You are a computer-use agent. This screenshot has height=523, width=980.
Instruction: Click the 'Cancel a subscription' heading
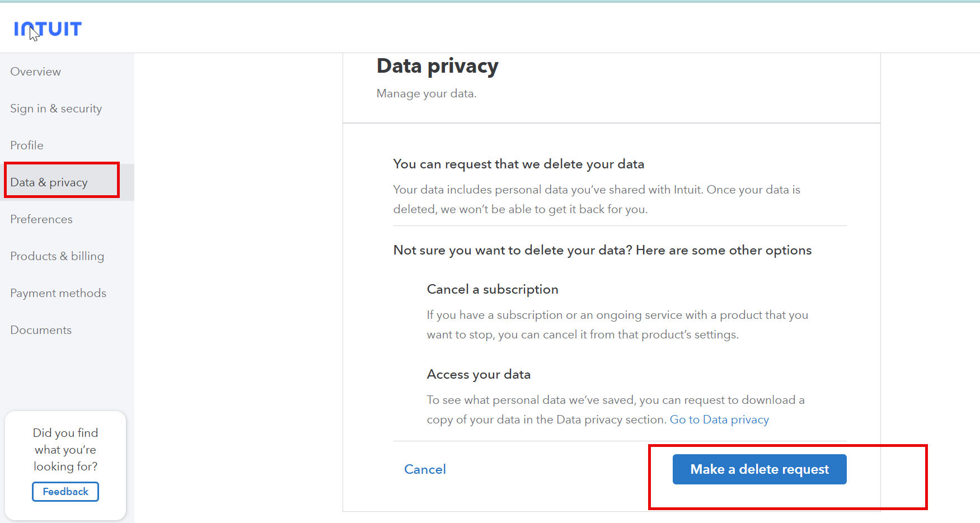tap(493, 289)
